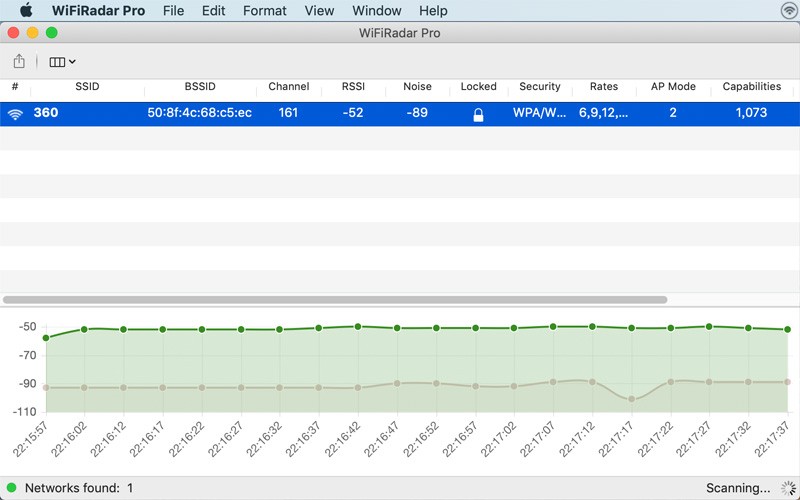800x500 pixels.
Task: Click the -50 axis label on graph
Action: [x=27, y=327]
